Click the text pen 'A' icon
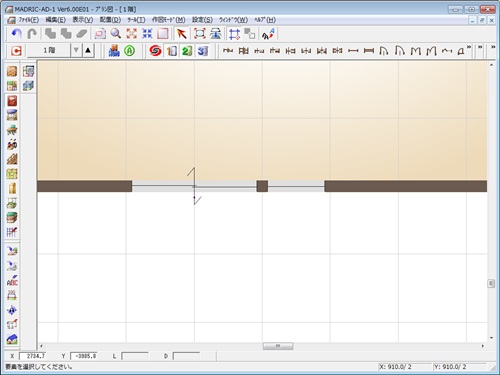 [268, 34]
